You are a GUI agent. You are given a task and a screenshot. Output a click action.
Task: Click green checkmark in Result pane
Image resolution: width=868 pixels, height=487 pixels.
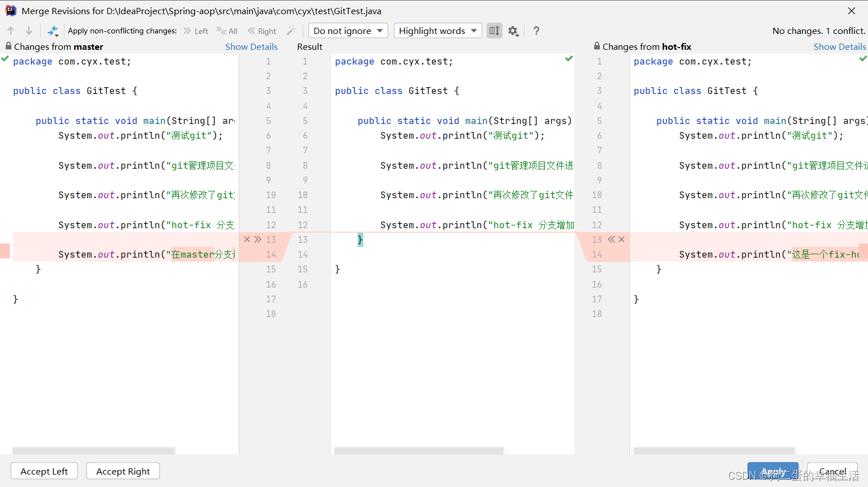(x=569, y=59)
